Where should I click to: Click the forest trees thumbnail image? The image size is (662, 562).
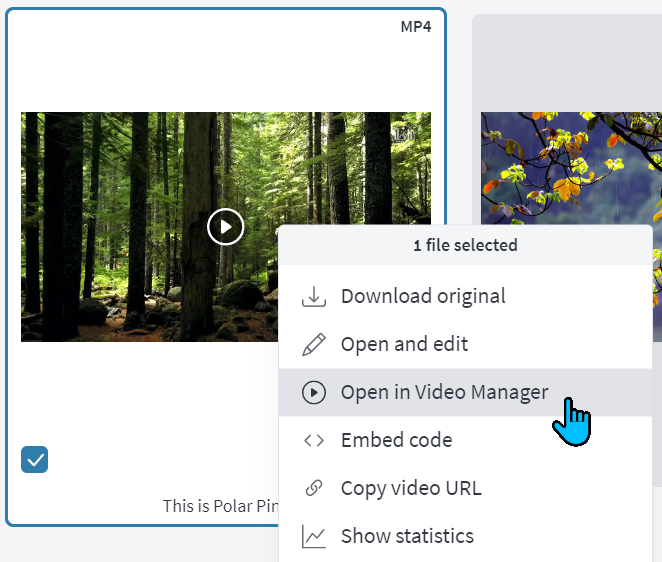[149, 227]
